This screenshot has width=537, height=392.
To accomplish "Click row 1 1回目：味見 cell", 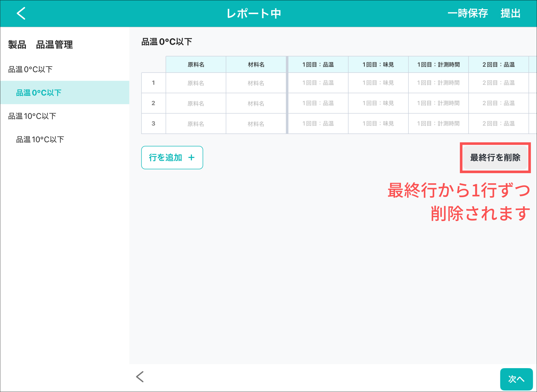I will tap(378, 83).
